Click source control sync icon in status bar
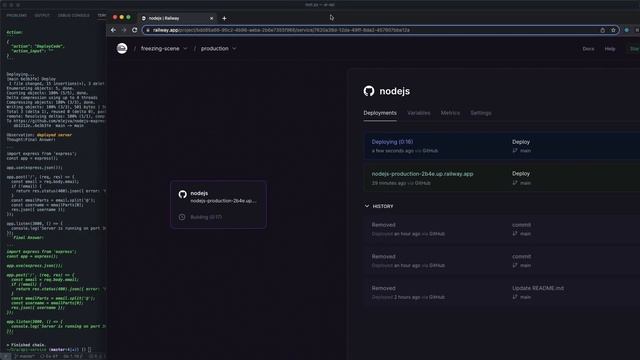Screen dimensions: 640x360 click(42, 356)
